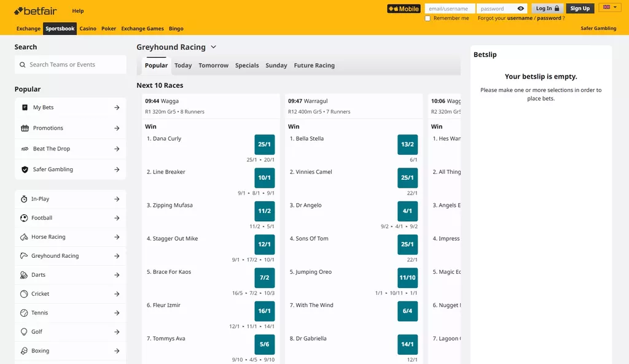This screenshot has height=364, width=629.
Task: Click the Boxing glove icon
Action: [24, 350]
